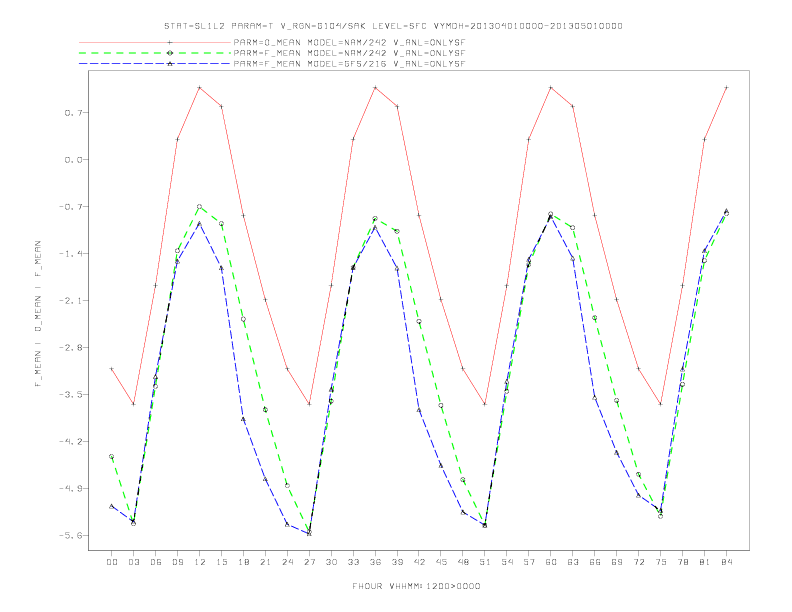Click x-axis forecast hour label 45

pyautogui.click(x=441, y=562)
